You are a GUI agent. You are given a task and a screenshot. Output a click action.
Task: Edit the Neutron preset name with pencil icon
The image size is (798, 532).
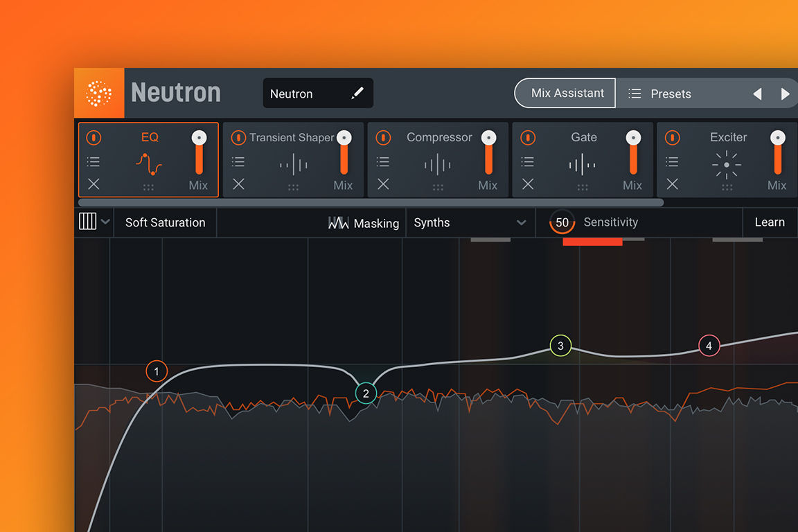click(x=357, y=93)
